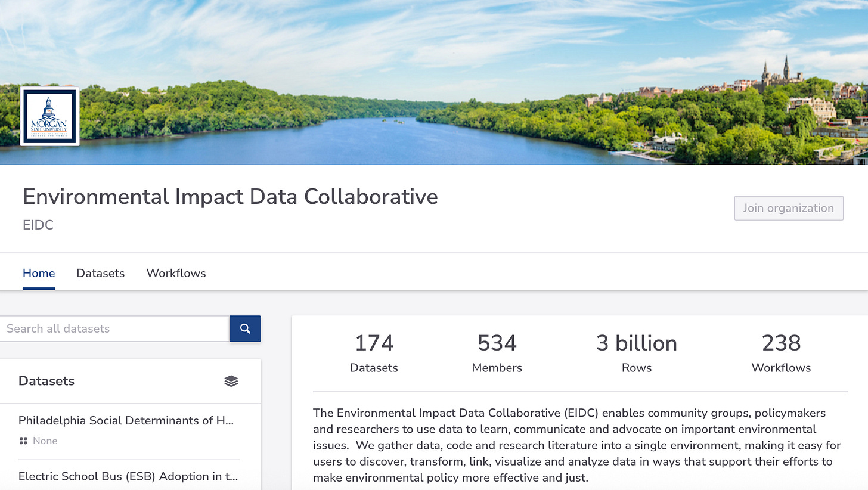Click the 238 Workflows statistic
This screenshot has height=490, width=868.
(781, 352)
